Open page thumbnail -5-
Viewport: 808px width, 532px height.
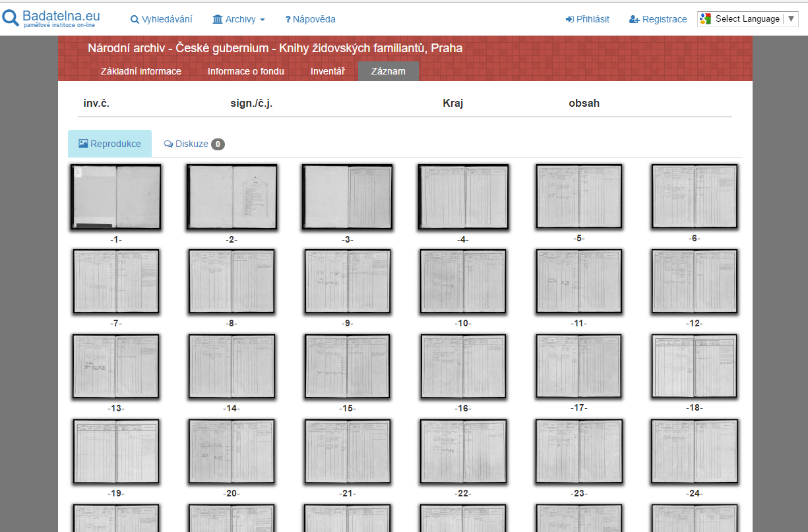click(x=579, y=196)
